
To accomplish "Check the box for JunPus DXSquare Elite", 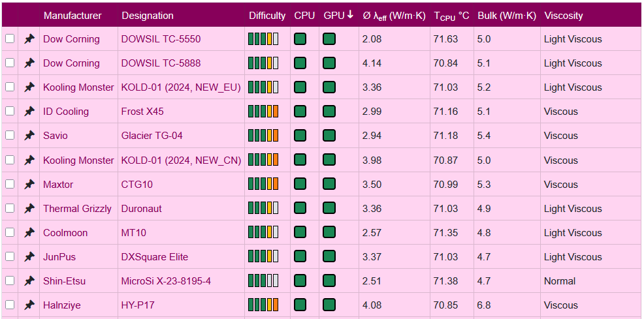I will tap(9, 256).
